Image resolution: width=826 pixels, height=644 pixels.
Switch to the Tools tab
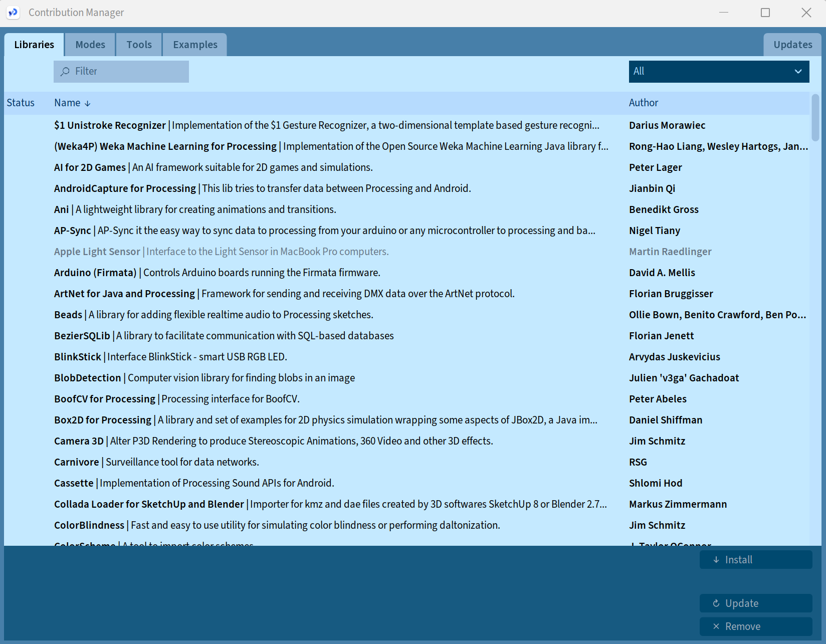(x=139, y=45)
